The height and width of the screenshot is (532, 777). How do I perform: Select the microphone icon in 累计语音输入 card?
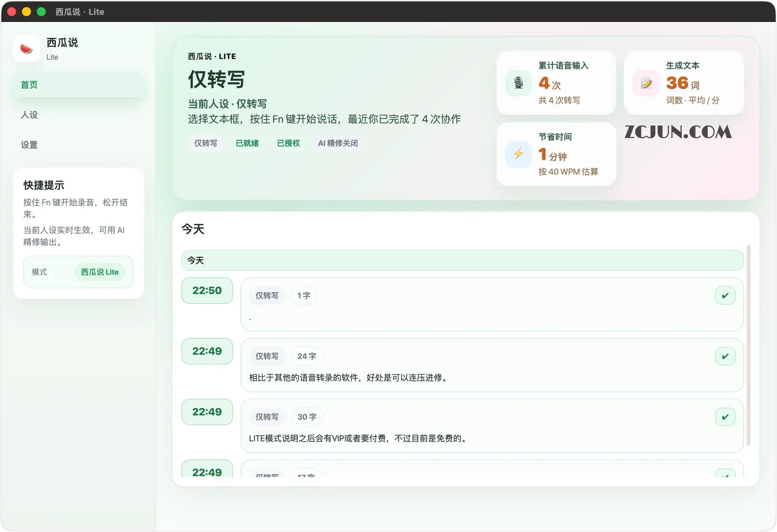[x=519, y=83]
